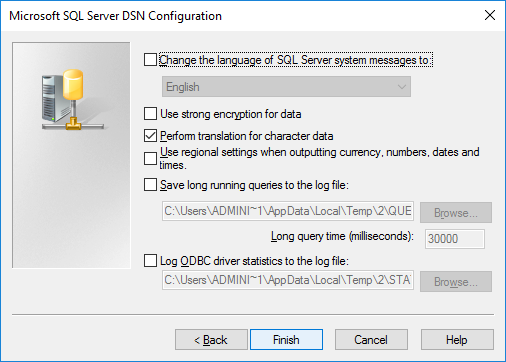Image resolution: width=506 pixels, height=362 pixels.
Task: Enable strong encryption for data checkbox
Action: tap(150, 114)
